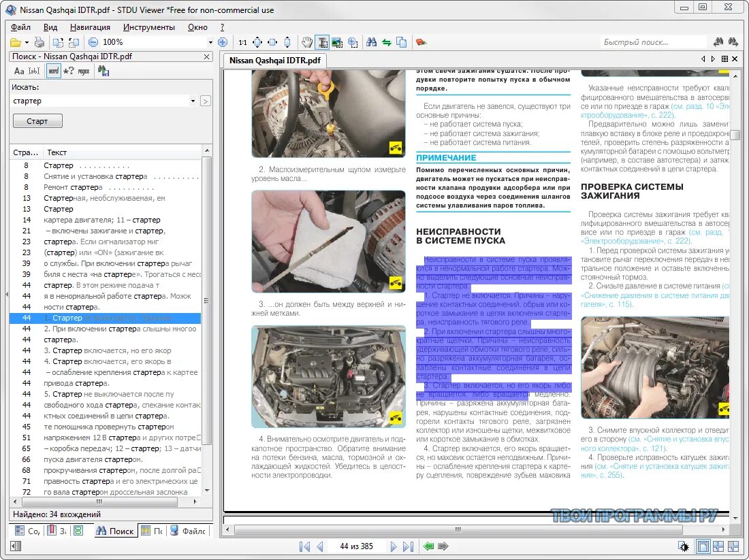The height and width of the screenshot is (560, 749).
Task: Open the 100% zoom level dropdown
Action: coord(210,42)
